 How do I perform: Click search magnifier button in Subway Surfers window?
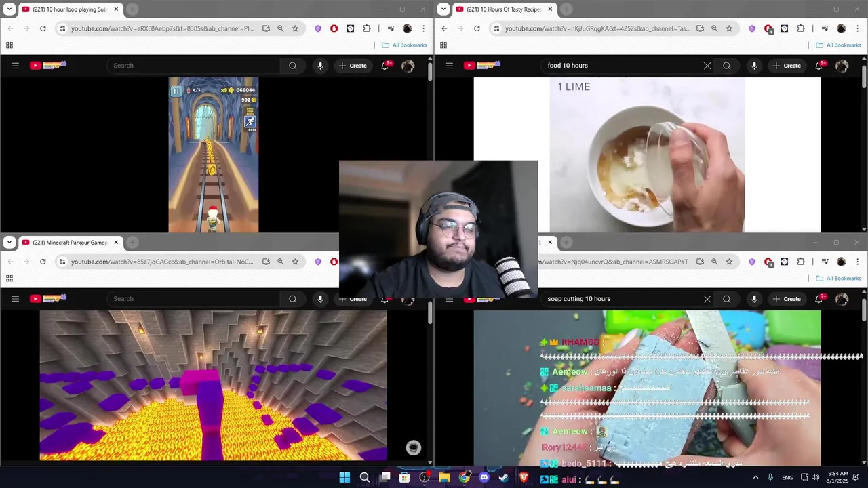point(292,66)
